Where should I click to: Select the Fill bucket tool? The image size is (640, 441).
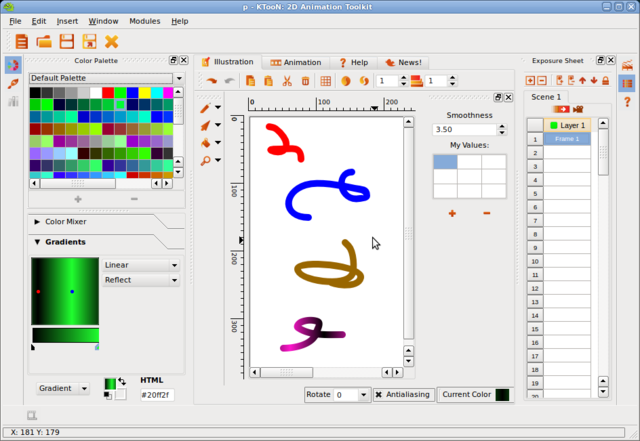click(205, 143)
